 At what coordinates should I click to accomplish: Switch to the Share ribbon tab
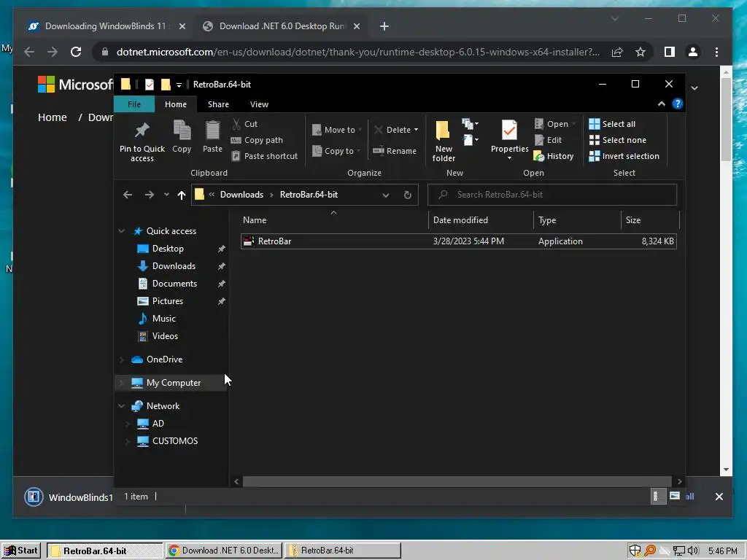coord(218,104)
